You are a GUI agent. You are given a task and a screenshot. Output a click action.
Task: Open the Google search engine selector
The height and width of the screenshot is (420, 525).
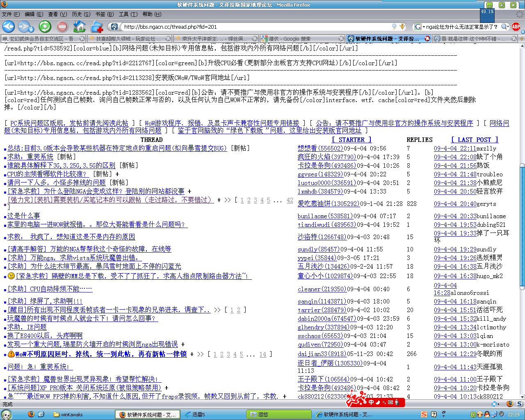[420, 27]
